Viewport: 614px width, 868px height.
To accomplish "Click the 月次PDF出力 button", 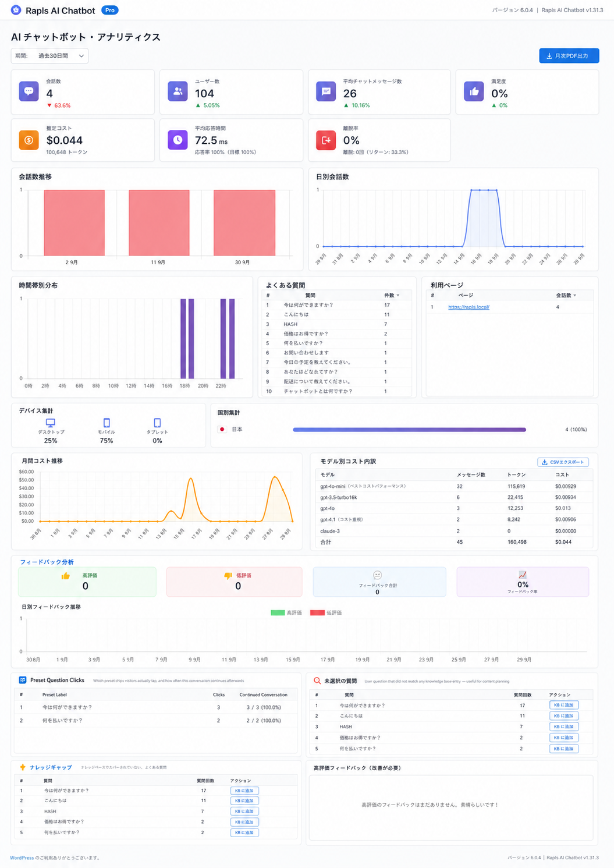I will 569,56.
